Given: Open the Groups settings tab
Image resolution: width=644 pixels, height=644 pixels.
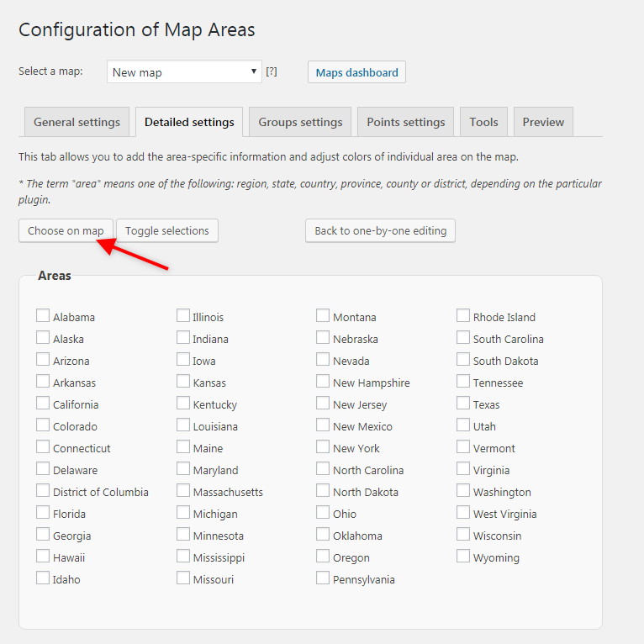Looking at the screenshot, I should [300, 122].
